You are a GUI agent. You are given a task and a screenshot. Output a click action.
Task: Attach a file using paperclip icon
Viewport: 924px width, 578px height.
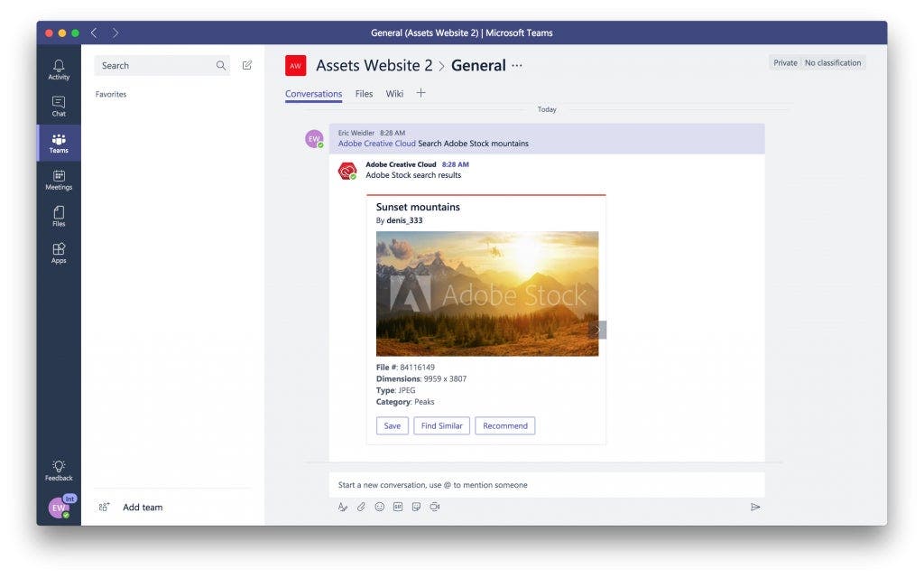(361, 507)
